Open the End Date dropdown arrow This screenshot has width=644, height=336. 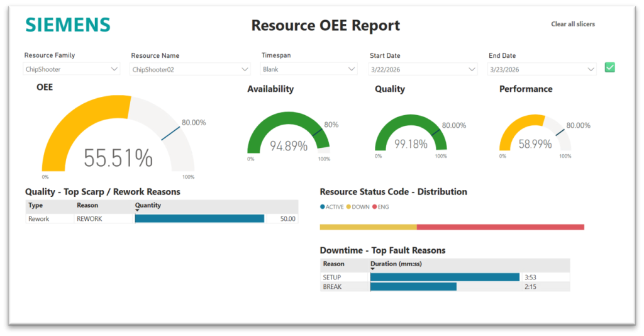pos(591,69)
